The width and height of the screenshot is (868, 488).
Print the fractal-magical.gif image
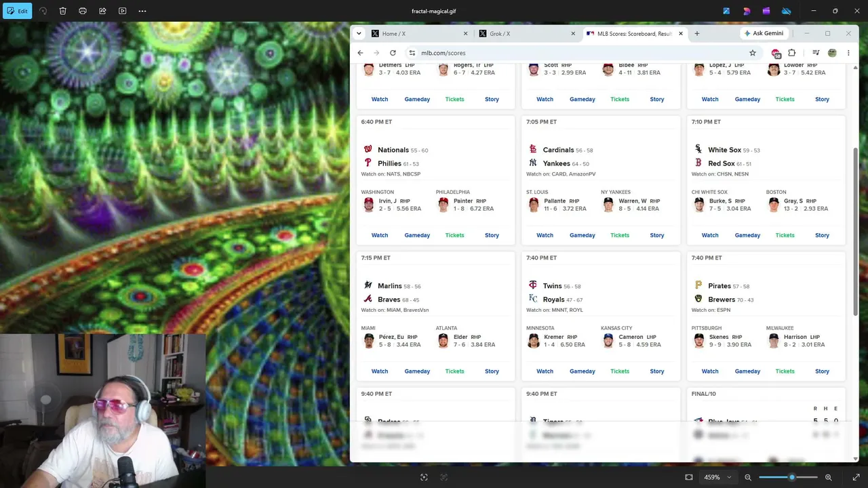tap(83, 11)
